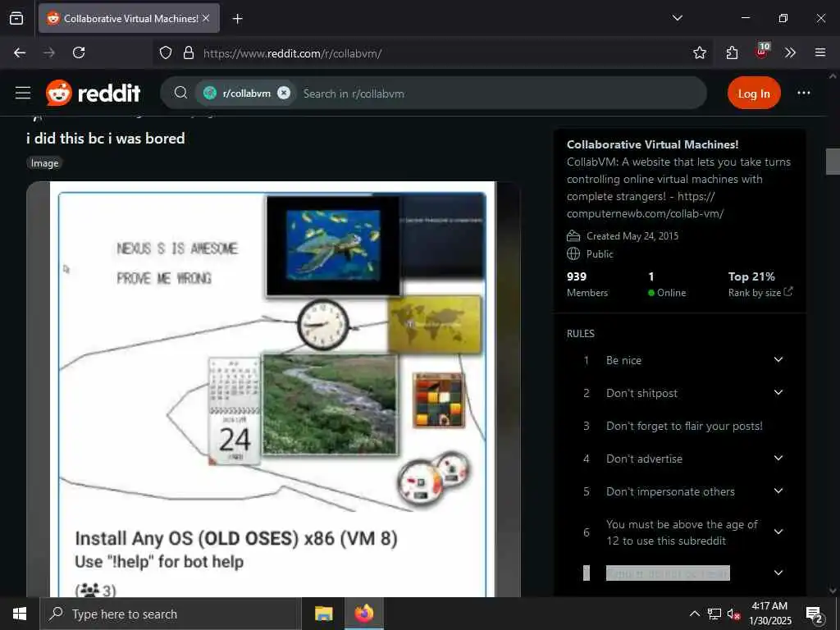Screen dimensions: 840x630
Task: Open the Rank by size external link
Action: pyautogui.click(x=760, y=293)
